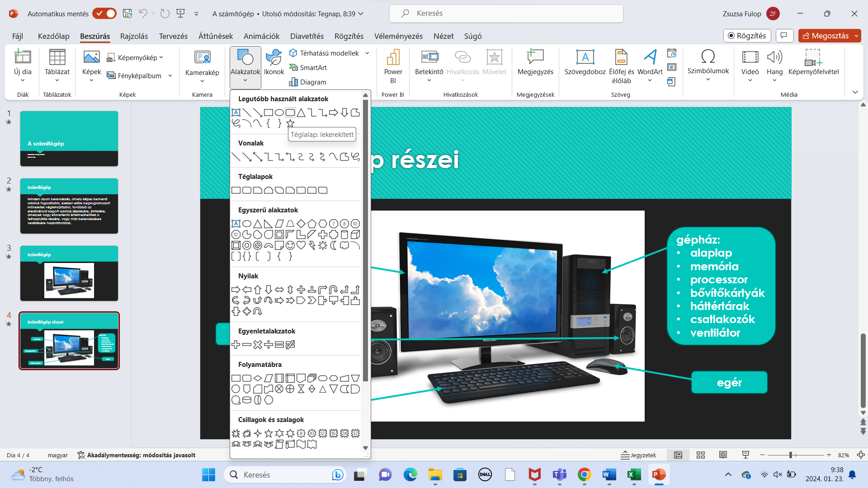This screenshot has width=868, height=488.
Task: Switch to the Animációk tab
Action: [261, 36]
